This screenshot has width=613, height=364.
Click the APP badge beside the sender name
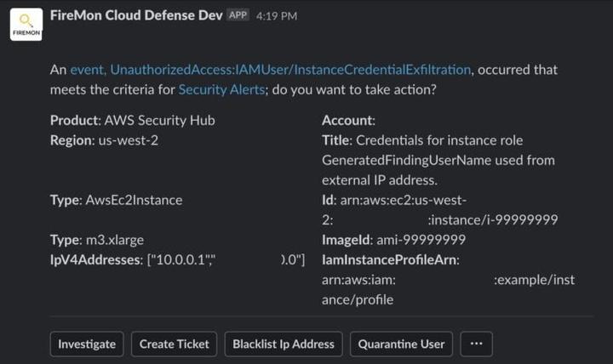tap(238, 14)
